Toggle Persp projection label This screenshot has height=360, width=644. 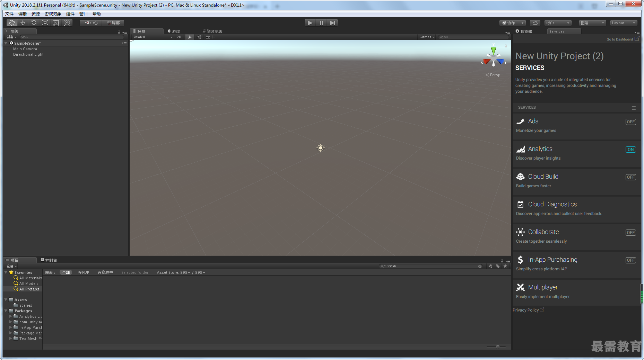pyautogui.click(x=493, y=75)
